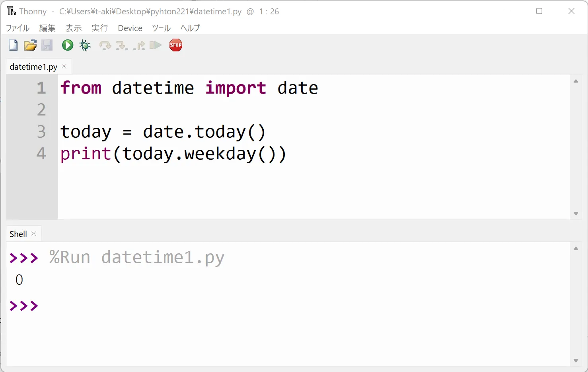588x372 pixels.
Task: Debug current script with the bug icon
Action: tap(85, 45)
